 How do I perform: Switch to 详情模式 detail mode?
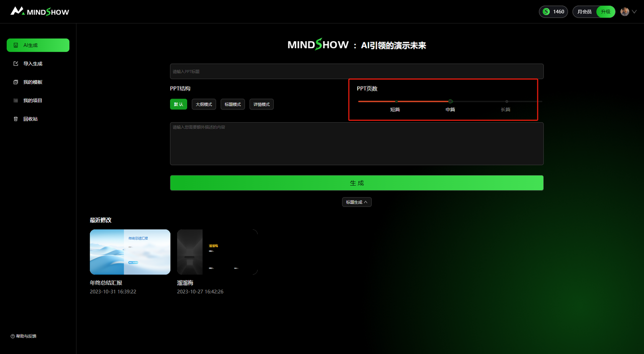262,104
